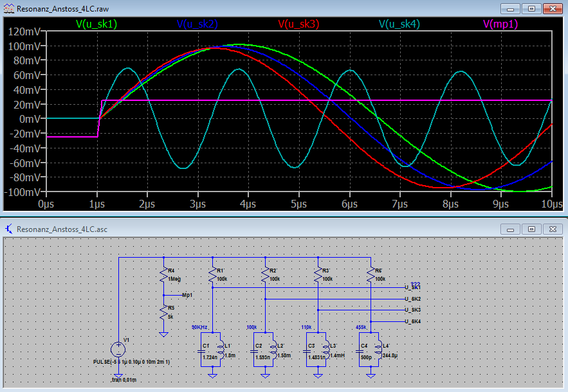This screenshot has width=568, height=392.
Task: Select the .tran 0.01m simulation directive
Action: click(126, 380)
